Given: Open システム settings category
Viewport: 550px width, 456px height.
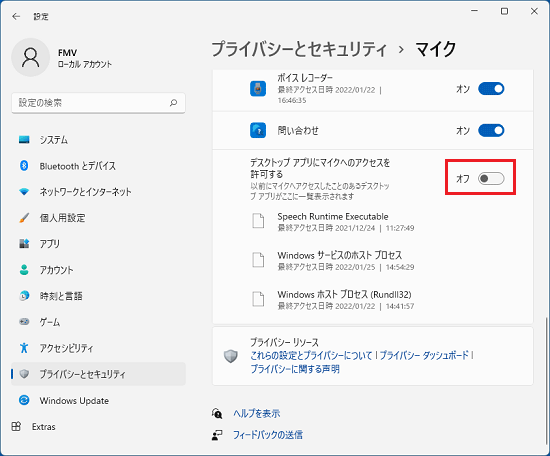Looking at the screenshot, I should 98,140.
